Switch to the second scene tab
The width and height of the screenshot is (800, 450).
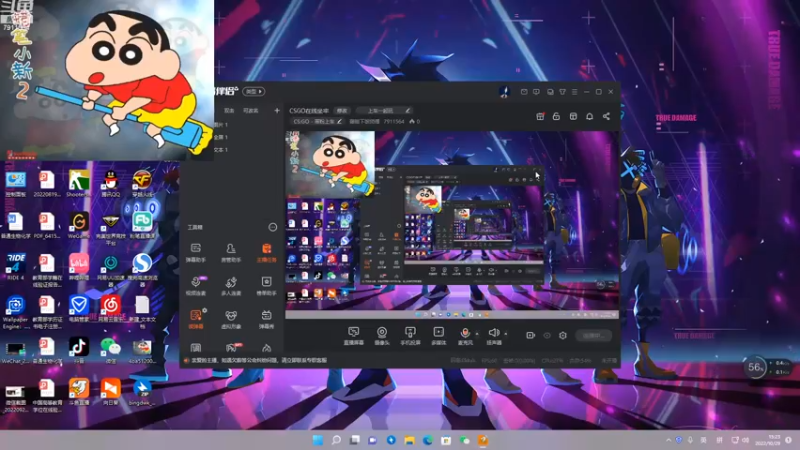[251, 110]
